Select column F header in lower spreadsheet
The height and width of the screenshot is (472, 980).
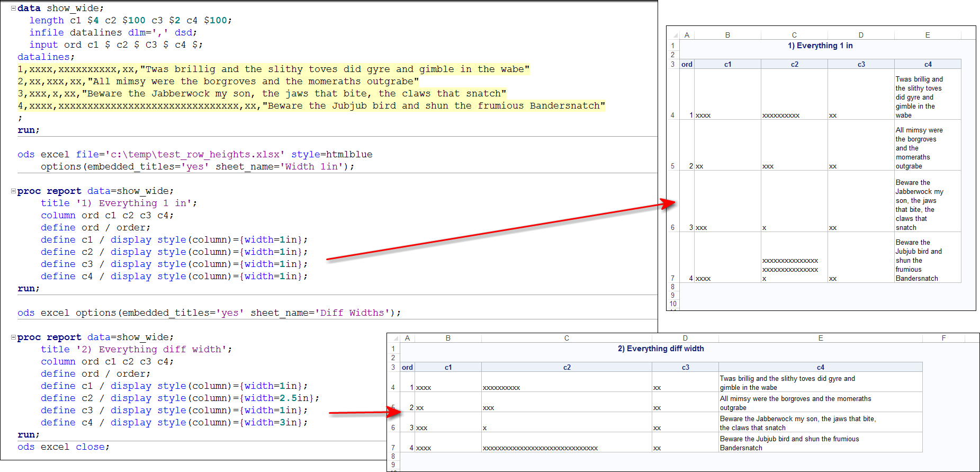tap(943, 338)
